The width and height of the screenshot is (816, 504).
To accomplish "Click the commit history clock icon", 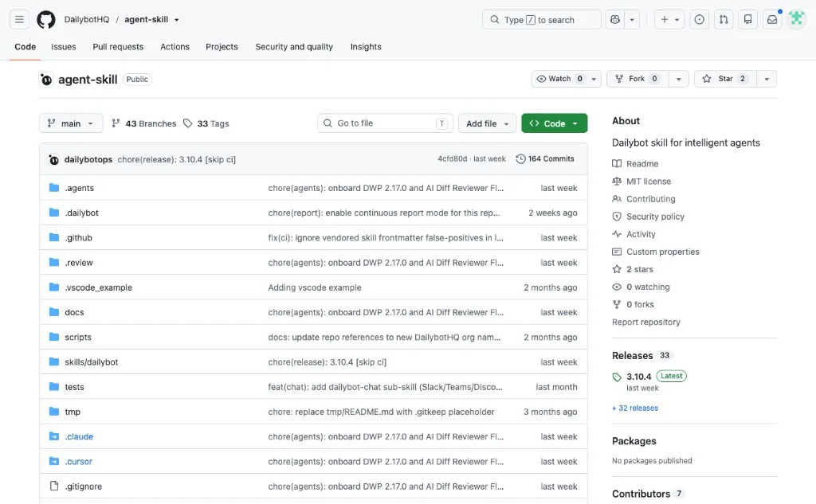I will point(520,159).
